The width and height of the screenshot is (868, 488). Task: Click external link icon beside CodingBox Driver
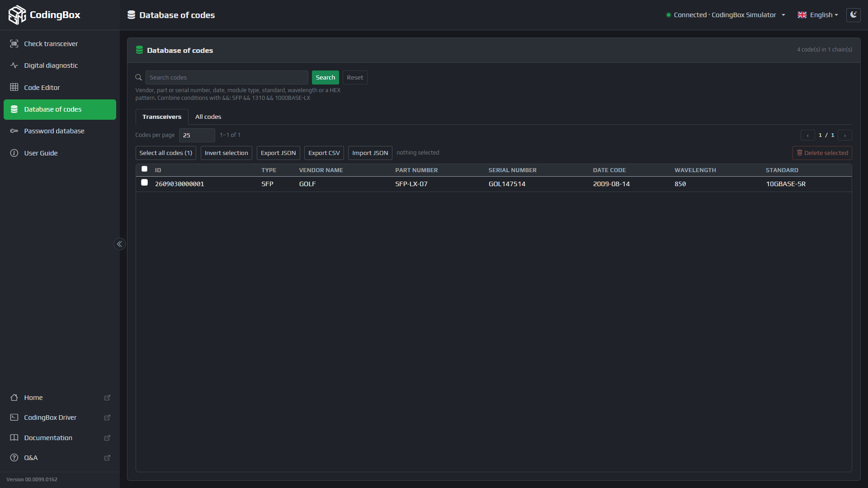[x=107, y=418]
